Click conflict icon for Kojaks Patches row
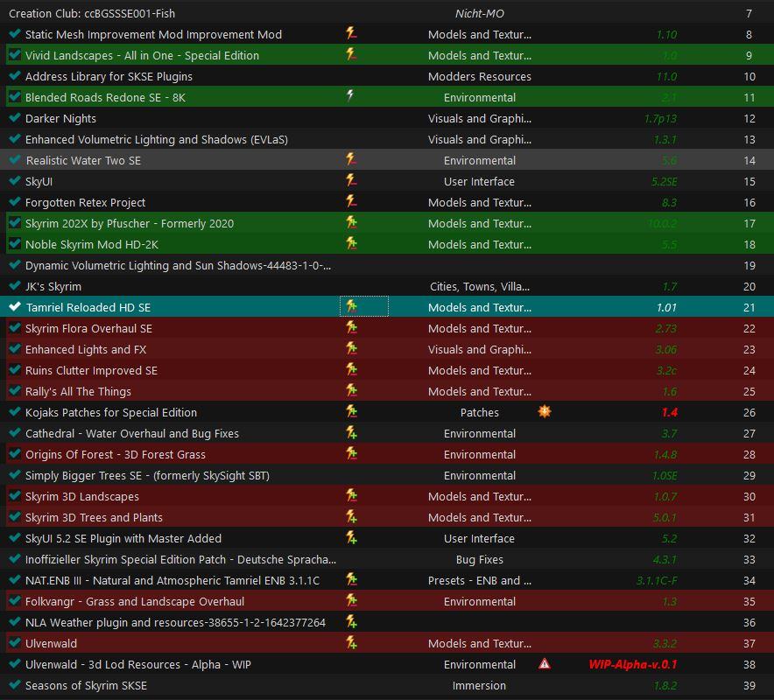Screen dimensions: 774x700 351,411
